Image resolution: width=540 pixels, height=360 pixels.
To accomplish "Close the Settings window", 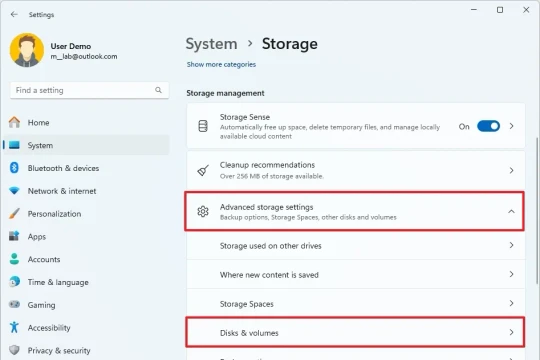I will (526, 10).
